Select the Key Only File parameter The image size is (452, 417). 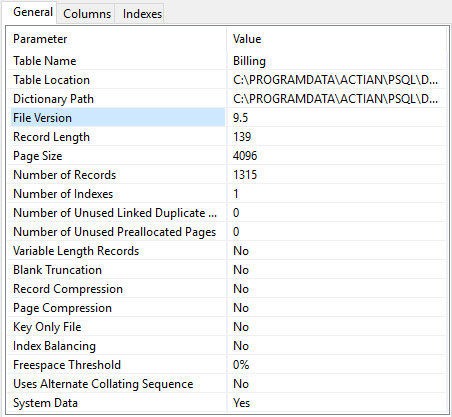point(47,327)
